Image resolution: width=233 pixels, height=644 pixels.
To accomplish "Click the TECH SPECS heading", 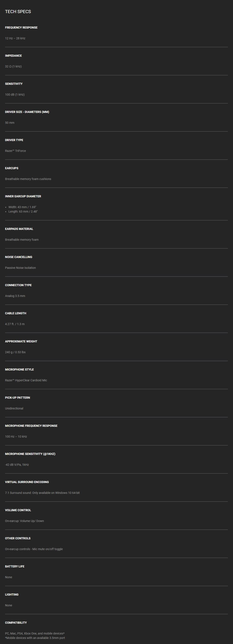I will coord(18,11).
